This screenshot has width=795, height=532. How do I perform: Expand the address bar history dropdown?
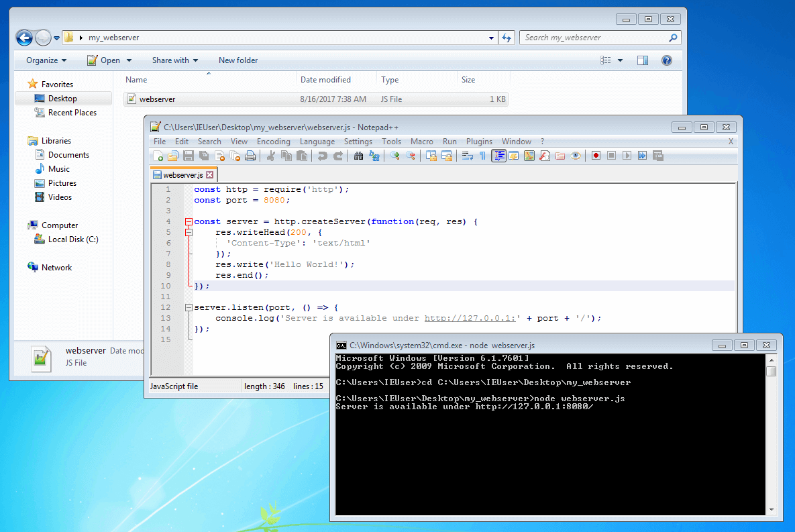[491, 38]
